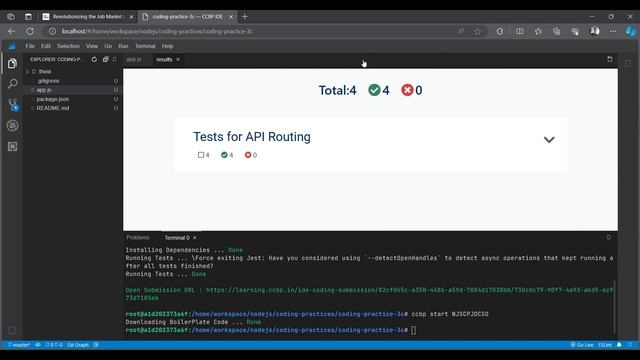Click the green passed count 4 badge
640x360 pixels.
tap(379, 90)
